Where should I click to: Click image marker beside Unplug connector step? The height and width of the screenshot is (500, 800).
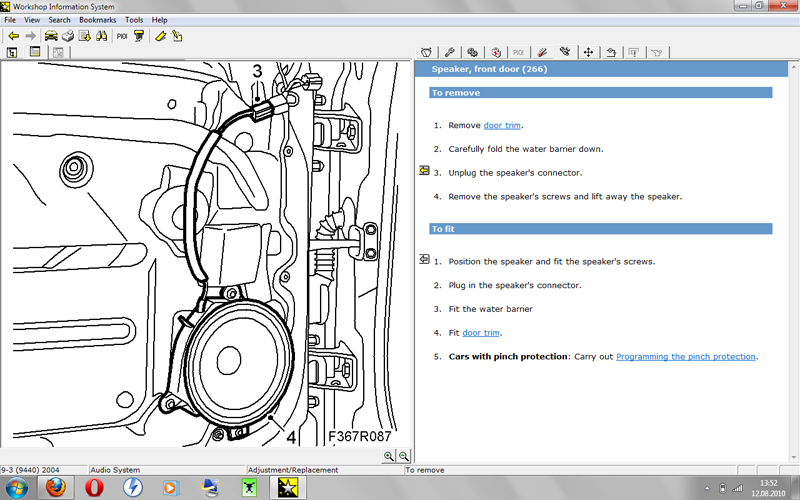424,172
